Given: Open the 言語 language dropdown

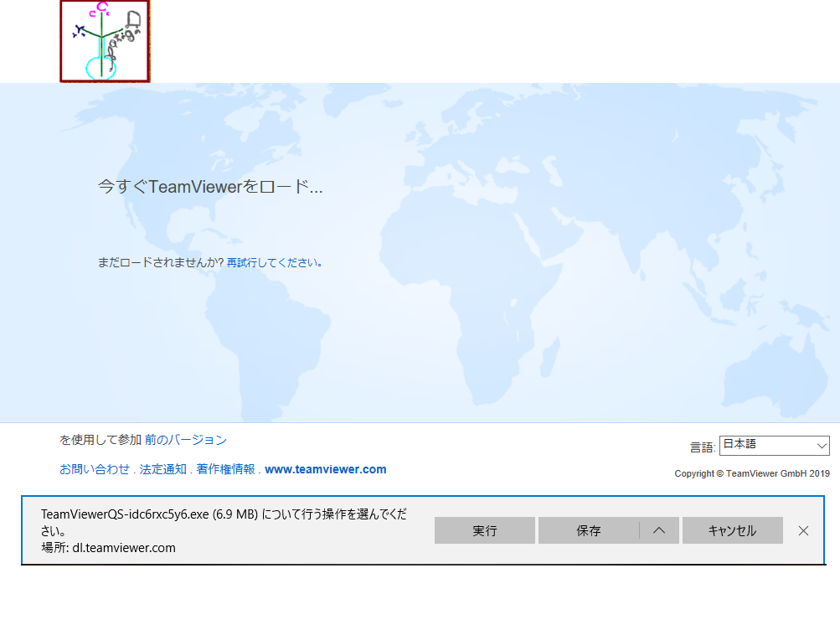Looking at the screenshot, I should point(774,446).
